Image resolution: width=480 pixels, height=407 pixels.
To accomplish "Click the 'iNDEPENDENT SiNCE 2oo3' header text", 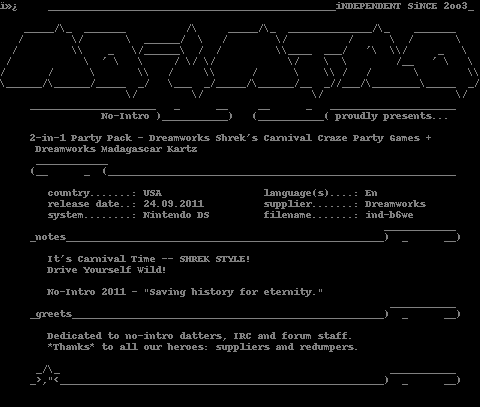I will point(401,6).
